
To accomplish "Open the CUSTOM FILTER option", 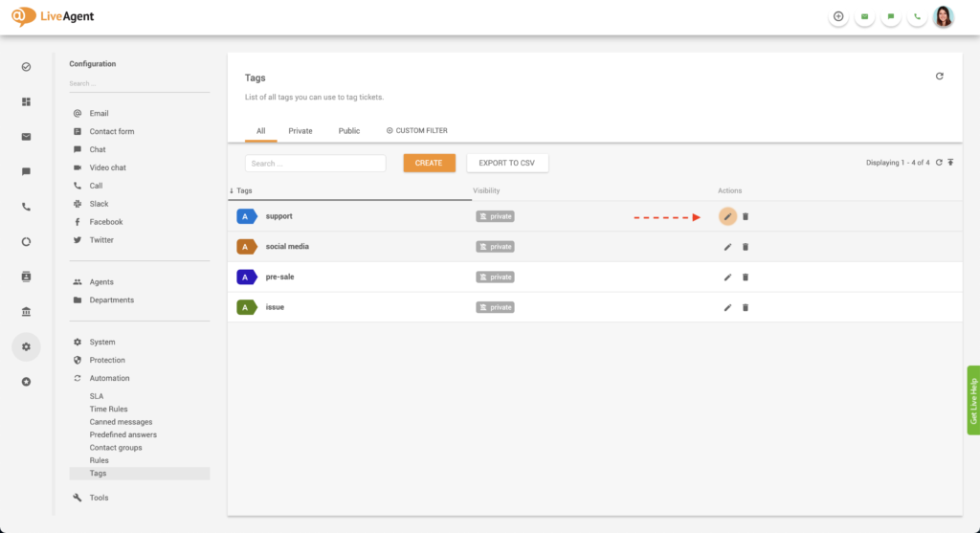I will pyautogui.click(x=416, y=131).
